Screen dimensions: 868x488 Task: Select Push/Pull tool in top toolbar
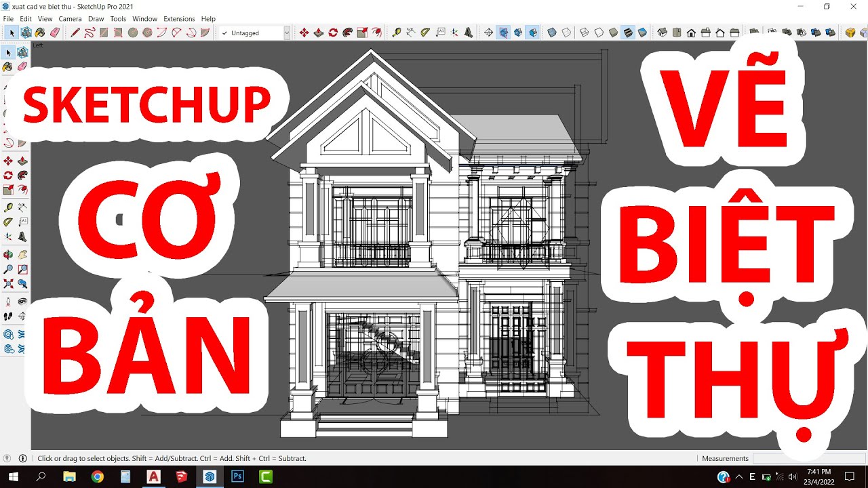[319, 33]
